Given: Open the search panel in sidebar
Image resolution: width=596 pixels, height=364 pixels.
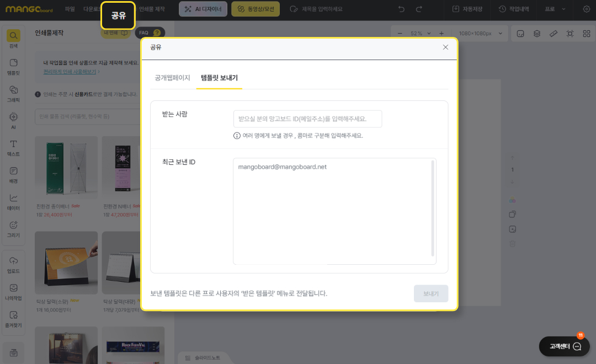Looking at the screenshot, I should [x=14, y=38].
